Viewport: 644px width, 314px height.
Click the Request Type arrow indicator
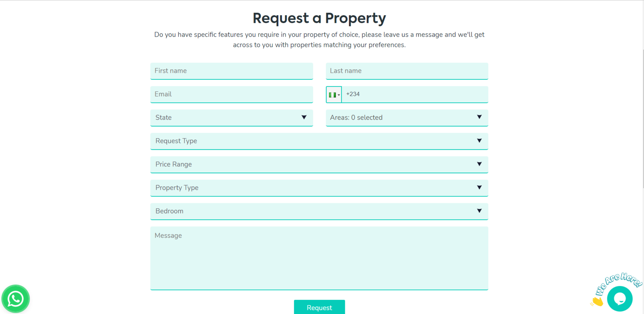coord(479,141)
